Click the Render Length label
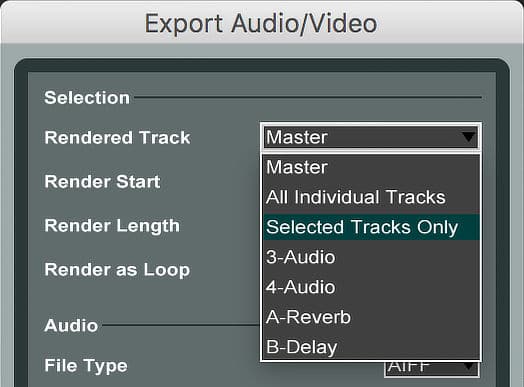This screenshot has width=524, height=387. coord(112,226)
